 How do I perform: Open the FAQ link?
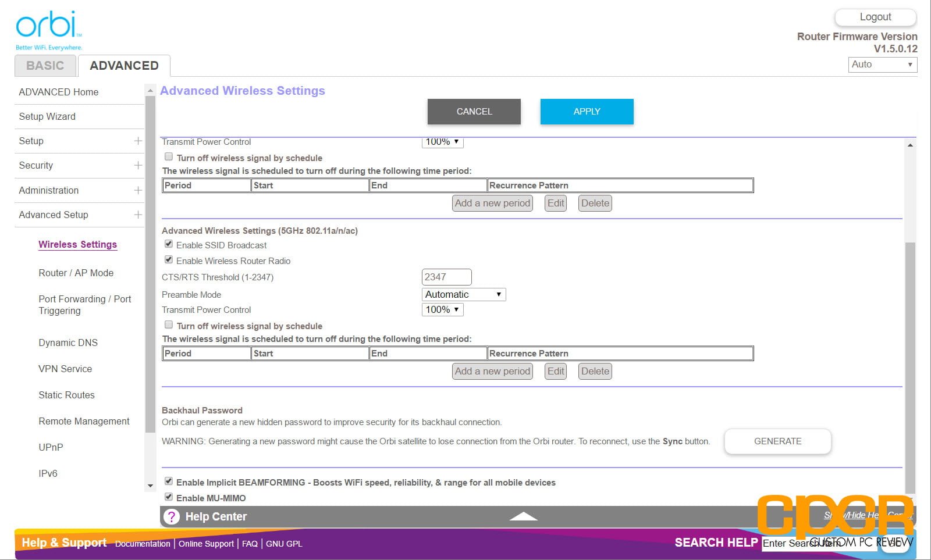[250, 544]
